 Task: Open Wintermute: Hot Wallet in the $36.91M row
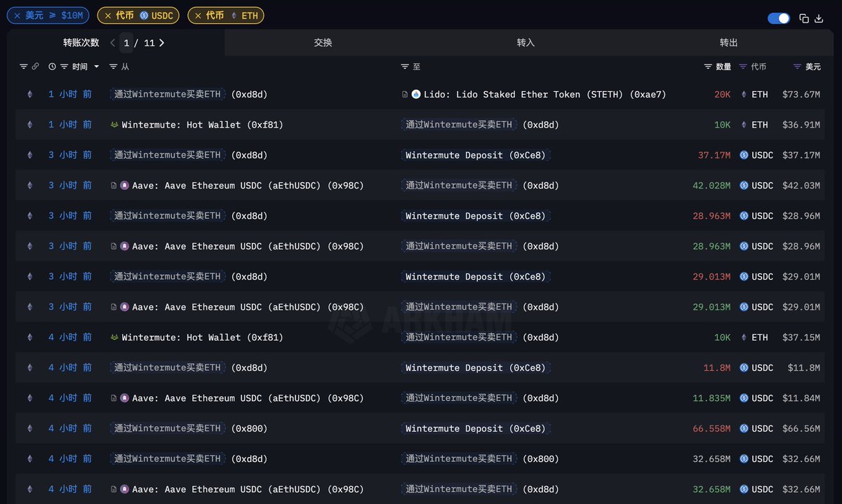(x=203, y=125)
